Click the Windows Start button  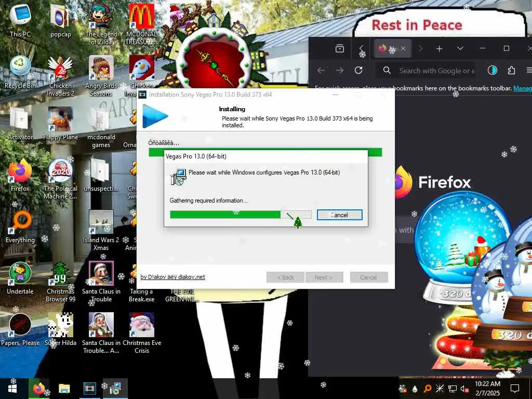(12, 389)
